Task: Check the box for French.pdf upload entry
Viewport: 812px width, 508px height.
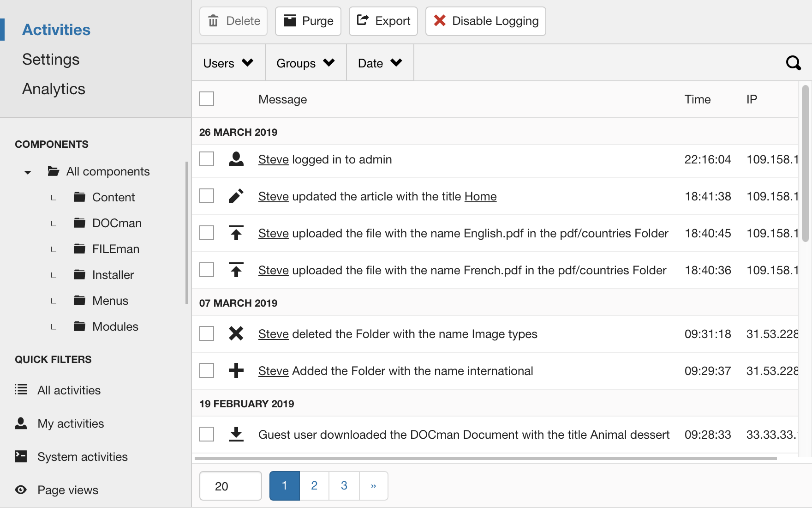Action: click(207, 270)
